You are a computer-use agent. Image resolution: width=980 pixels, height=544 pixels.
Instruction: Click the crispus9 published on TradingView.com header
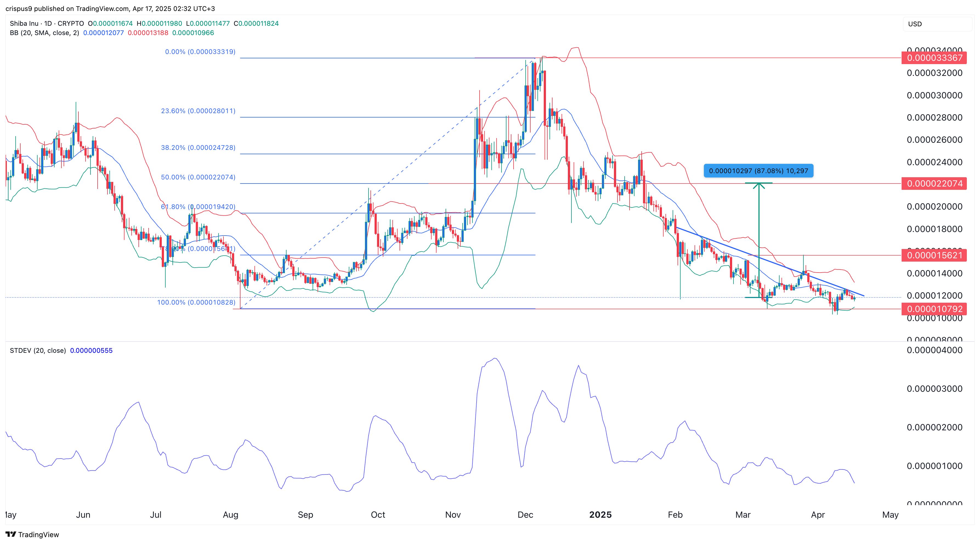pos(110,8)
